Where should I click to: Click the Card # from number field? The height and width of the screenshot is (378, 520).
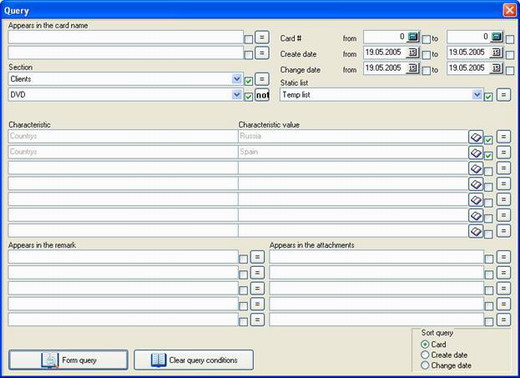(x=385, y=37)
